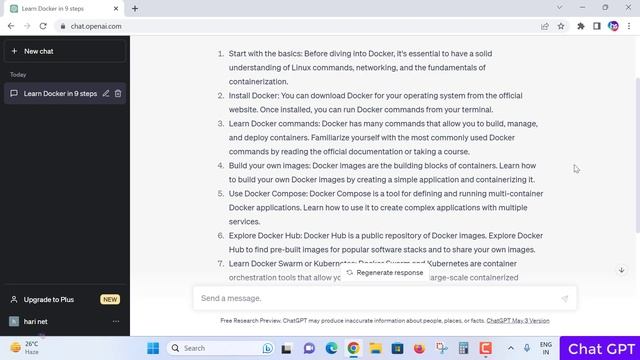Image resolution: width=640 pixels, height=360 pixels.
Task: Open the Chrome profile avatar
Action: pos(613,26)
